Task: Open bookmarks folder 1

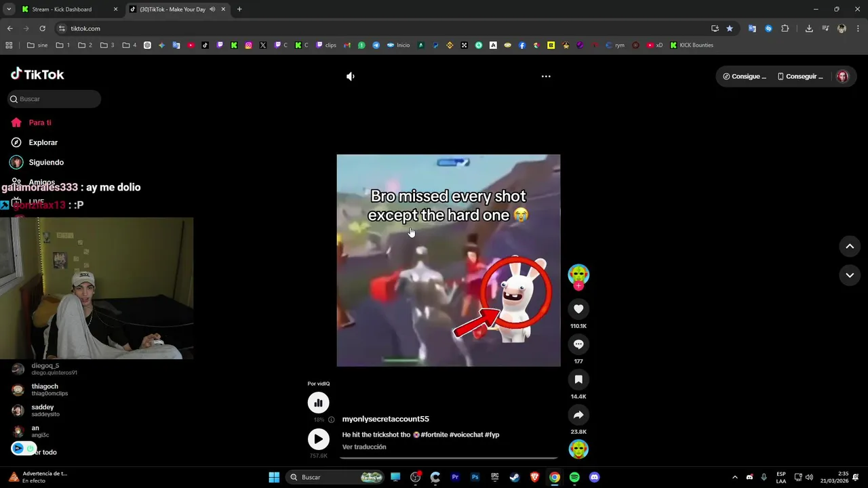Action: click(x=63, y=45)
